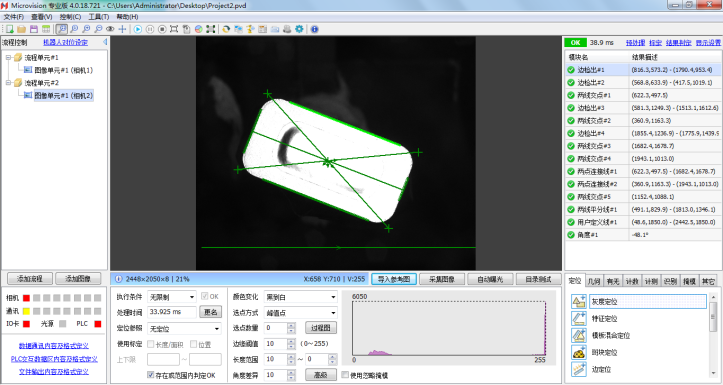Open project via the folder icon

coord(21,29)
